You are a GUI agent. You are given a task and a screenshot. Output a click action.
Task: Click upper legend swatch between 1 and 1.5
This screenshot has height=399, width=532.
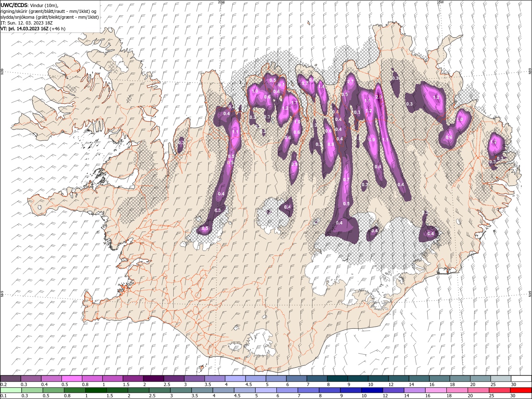tap(113, 379)
